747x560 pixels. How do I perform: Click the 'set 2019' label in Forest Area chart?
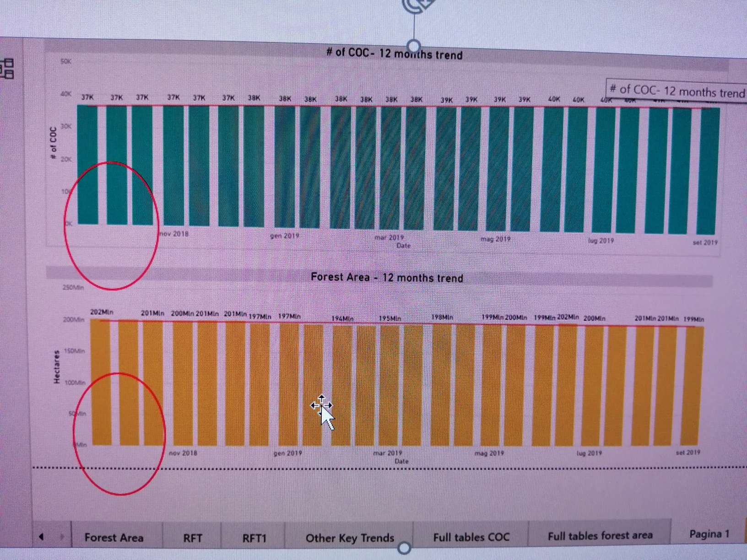(688, 452)
